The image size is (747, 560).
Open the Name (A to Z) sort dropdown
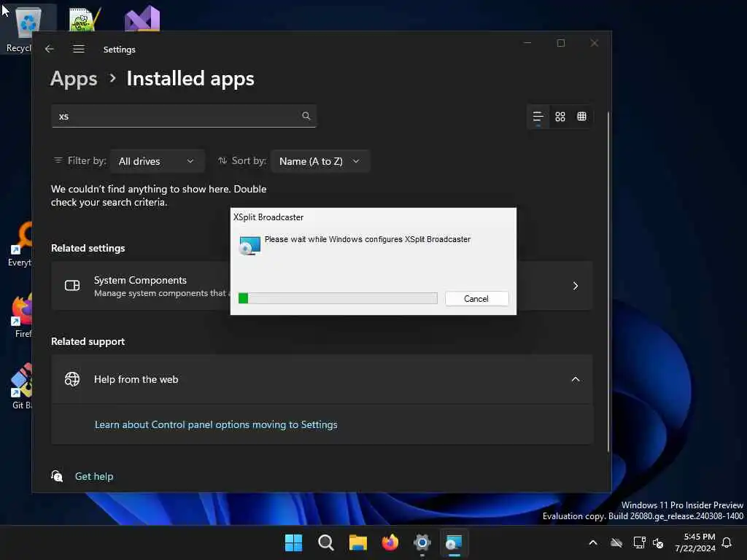tap(320, 161)
